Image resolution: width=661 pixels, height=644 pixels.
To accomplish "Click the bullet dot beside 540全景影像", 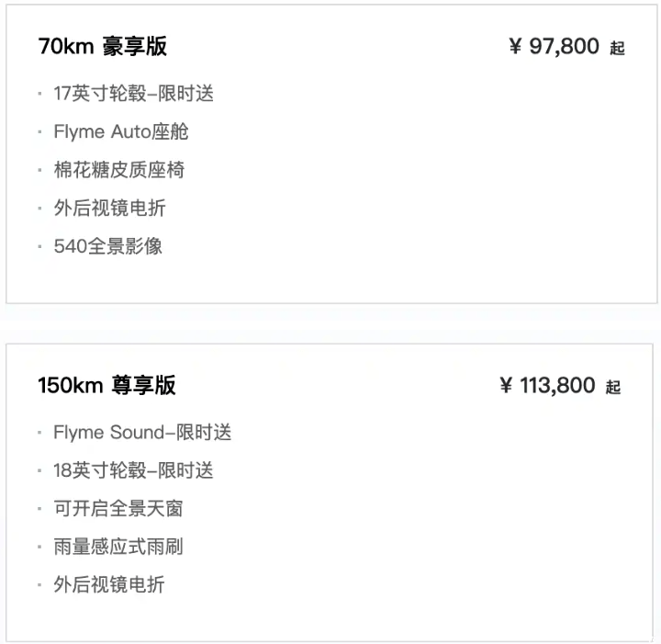I will [x=39, y=247].
